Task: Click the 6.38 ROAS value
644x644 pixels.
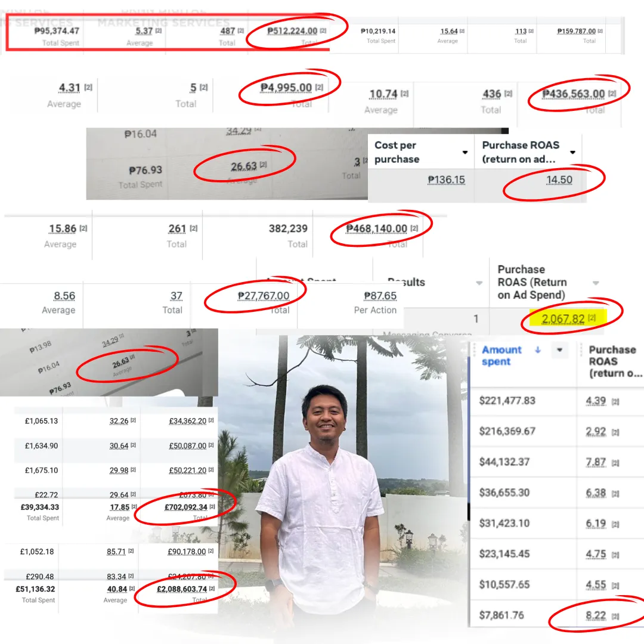Action: [596, 493]
